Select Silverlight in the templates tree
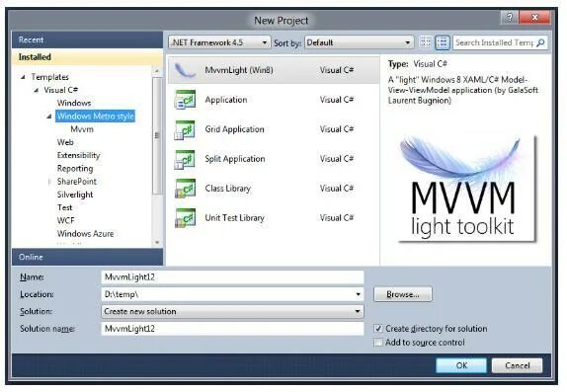The image size is (567, 392). click(x=75, y=195)
